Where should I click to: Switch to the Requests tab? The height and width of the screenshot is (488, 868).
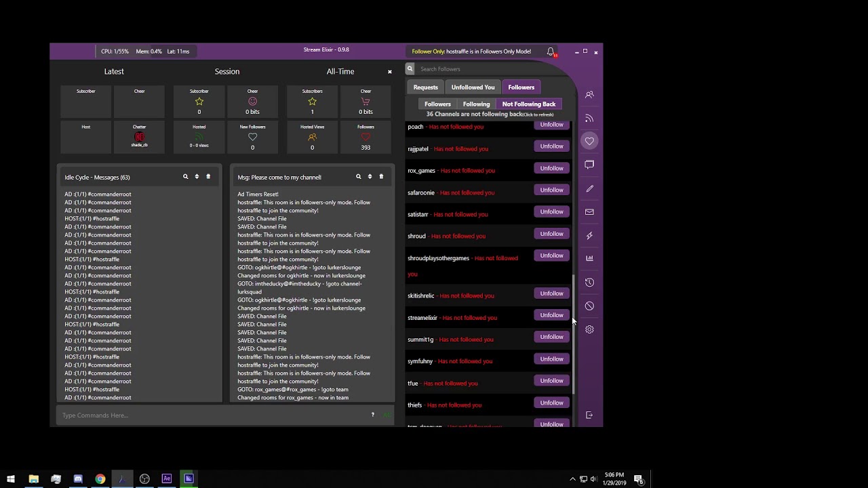426,87
